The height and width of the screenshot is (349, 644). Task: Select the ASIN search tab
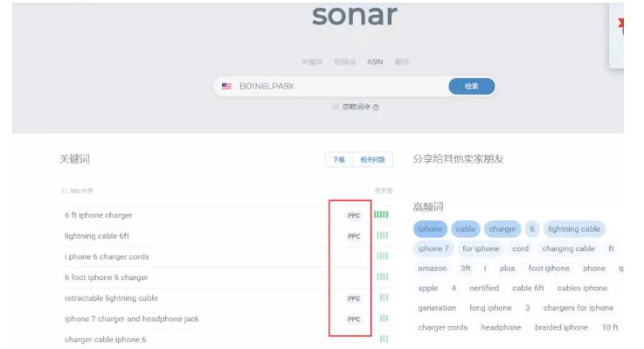(375, 62)
